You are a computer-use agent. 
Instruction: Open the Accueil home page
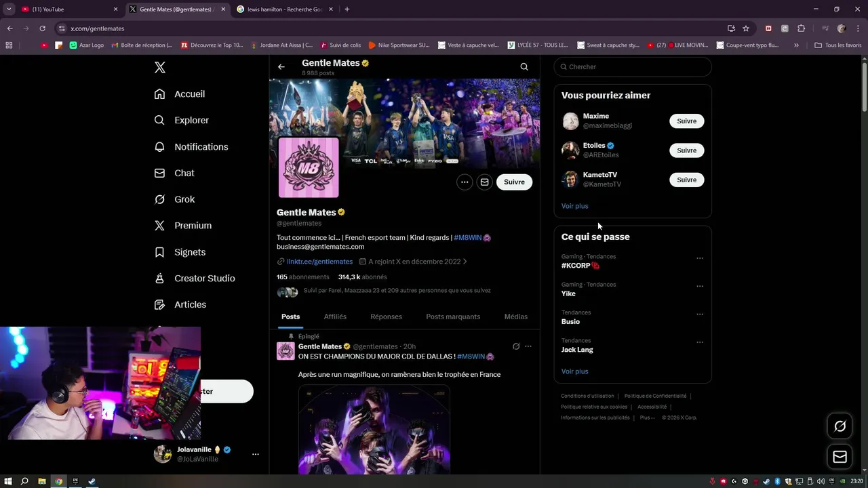pos(180,94)
